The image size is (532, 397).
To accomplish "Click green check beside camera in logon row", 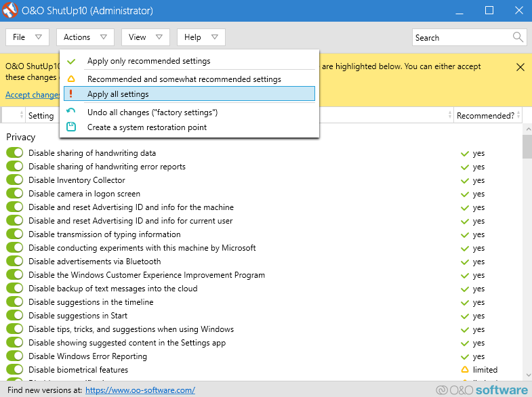I will [465, 194].
